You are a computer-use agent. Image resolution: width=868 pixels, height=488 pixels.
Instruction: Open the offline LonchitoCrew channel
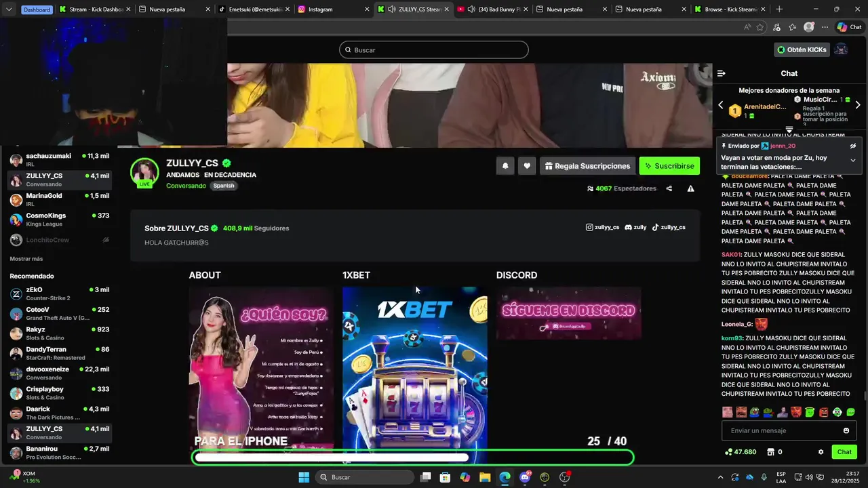click(60, 239)
